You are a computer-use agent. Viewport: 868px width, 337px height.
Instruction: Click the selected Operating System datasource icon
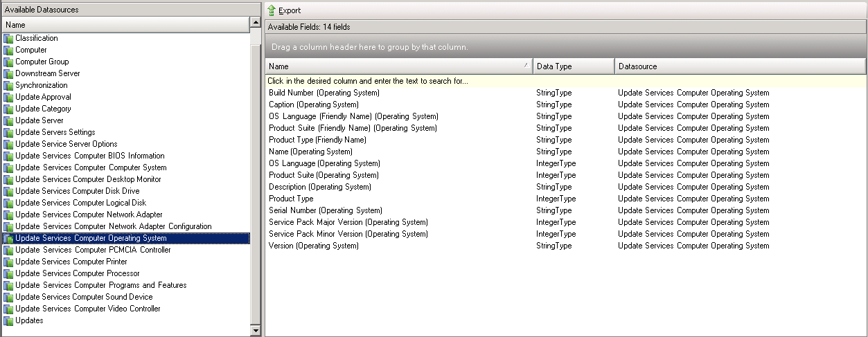coord(8,239)
